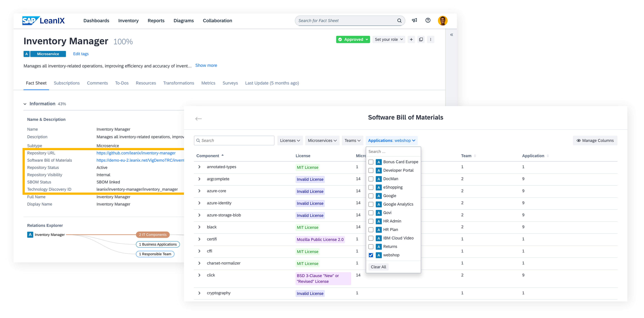Click Clear All in applications filter

[378, 267]
